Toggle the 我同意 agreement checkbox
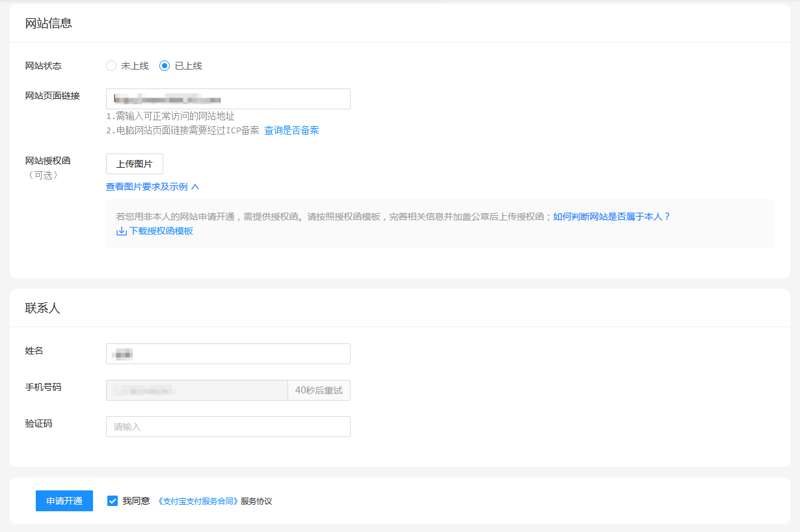 tap(113, 501)
